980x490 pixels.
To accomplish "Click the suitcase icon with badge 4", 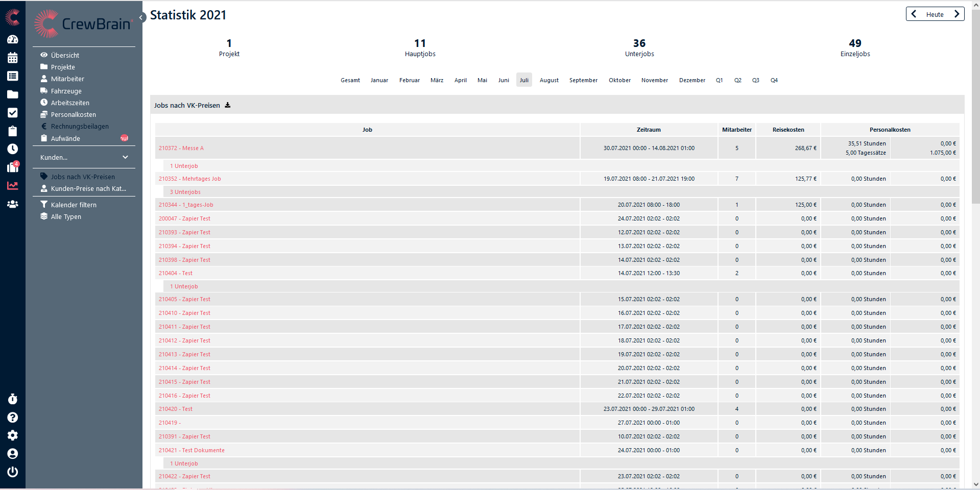I will point(12,167).
